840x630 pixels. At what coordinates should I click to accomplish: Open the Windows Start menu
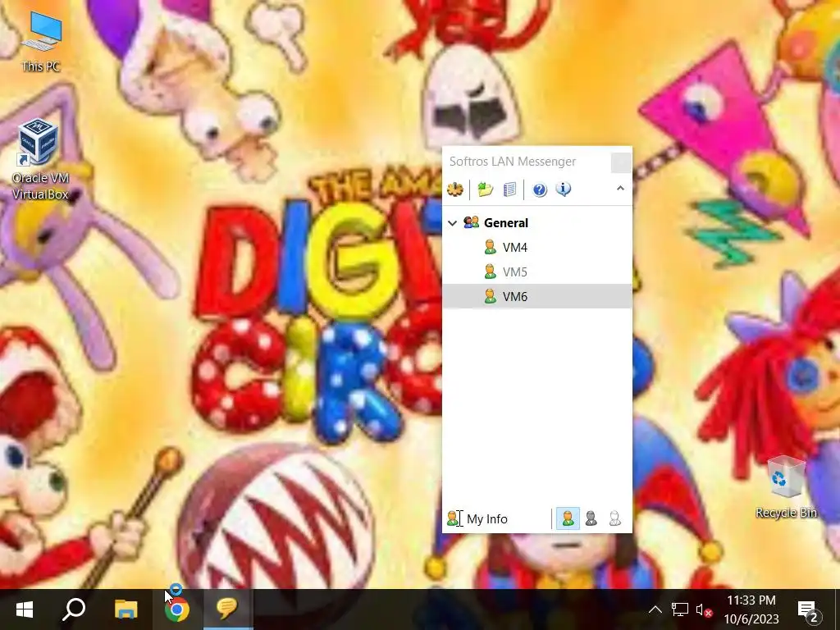pyautogui.click(x=25, y=609)
